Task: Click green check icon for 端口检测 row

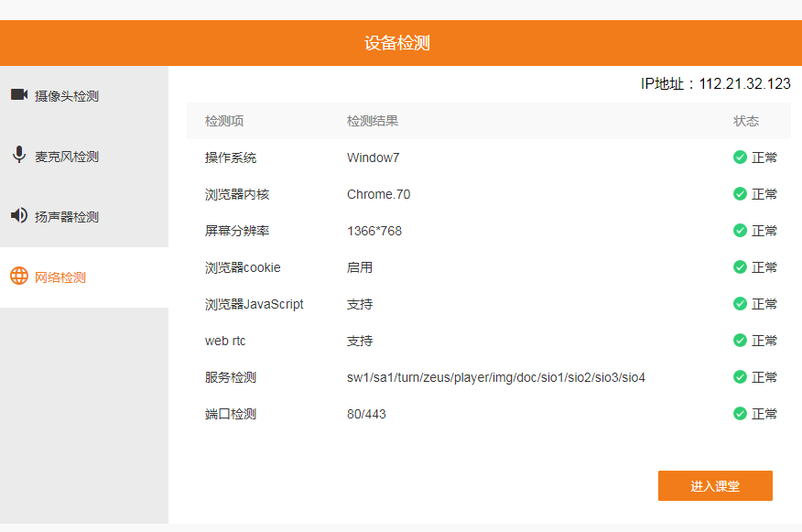Action: click(740, 414)
